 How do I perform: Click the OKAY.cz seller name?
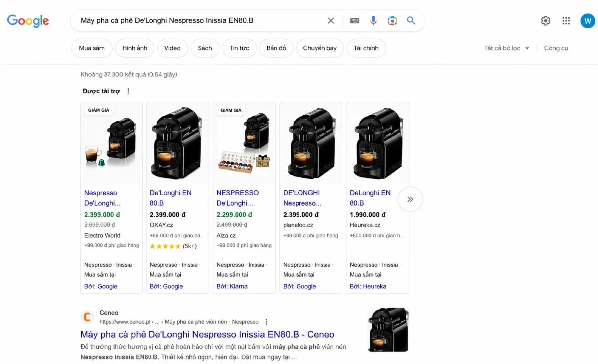(x=161, y=225)
